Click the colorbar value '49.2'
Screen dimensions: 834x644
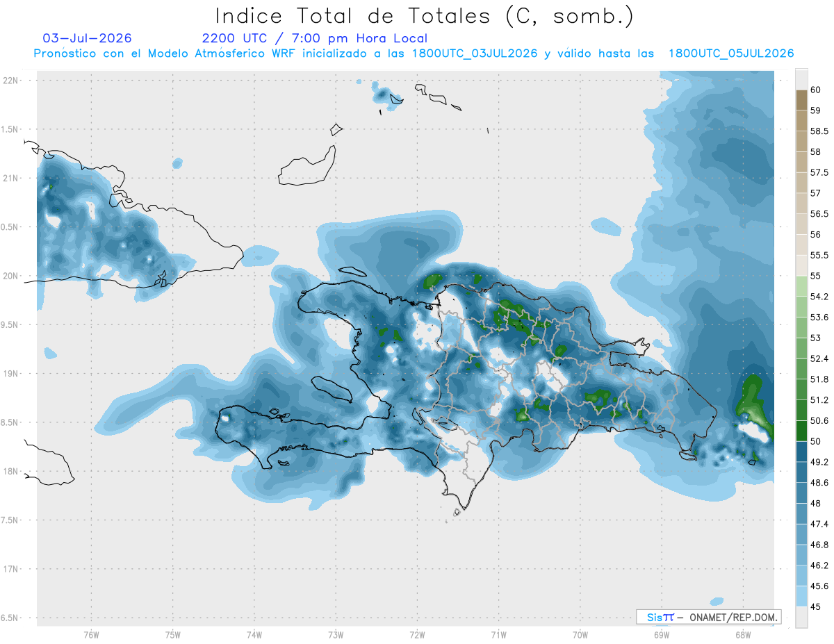[819, 462]
